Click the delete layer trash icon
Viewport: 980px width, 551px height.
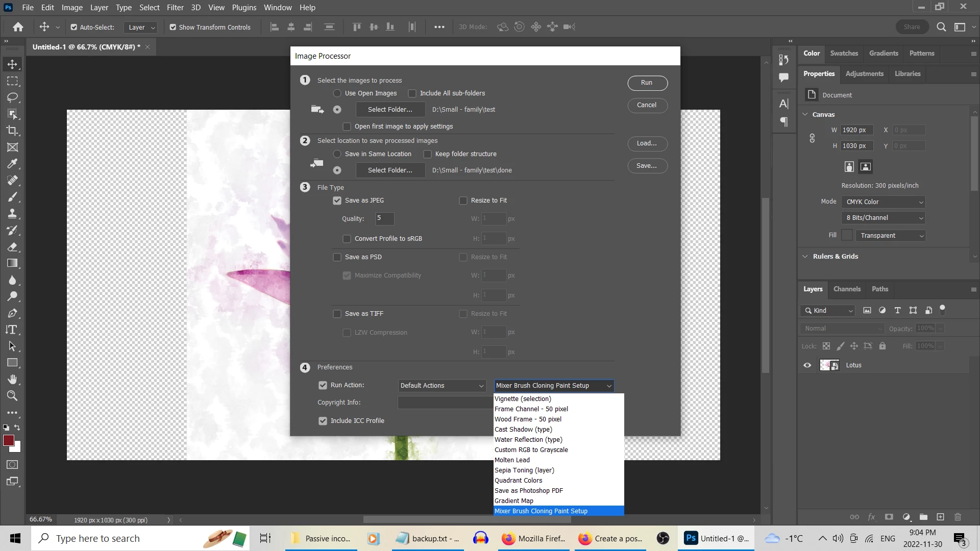[x=958, y=517]
